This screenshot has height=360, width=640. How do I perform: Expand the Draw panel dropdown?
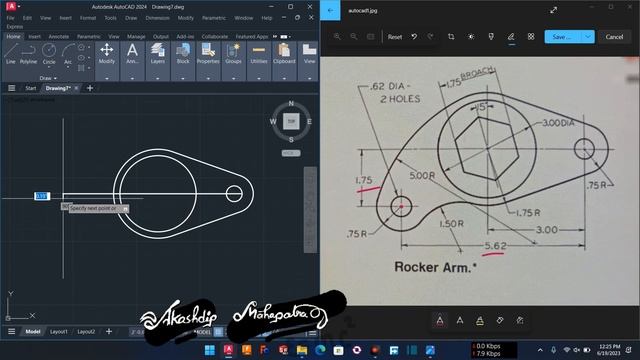[48, 78]
